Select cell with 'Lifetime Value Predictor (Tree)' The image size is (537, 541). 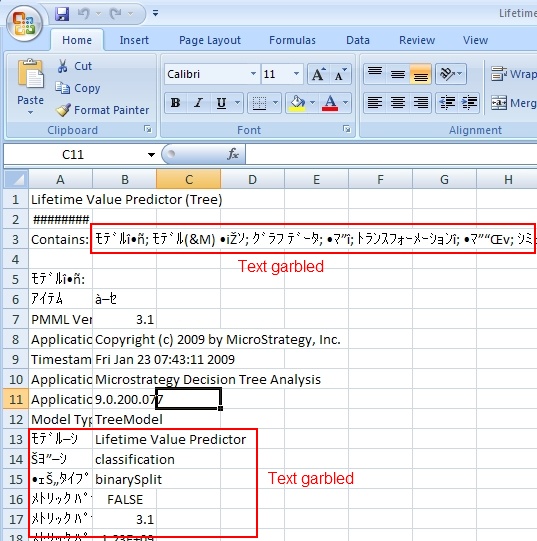tap(60, 199)
